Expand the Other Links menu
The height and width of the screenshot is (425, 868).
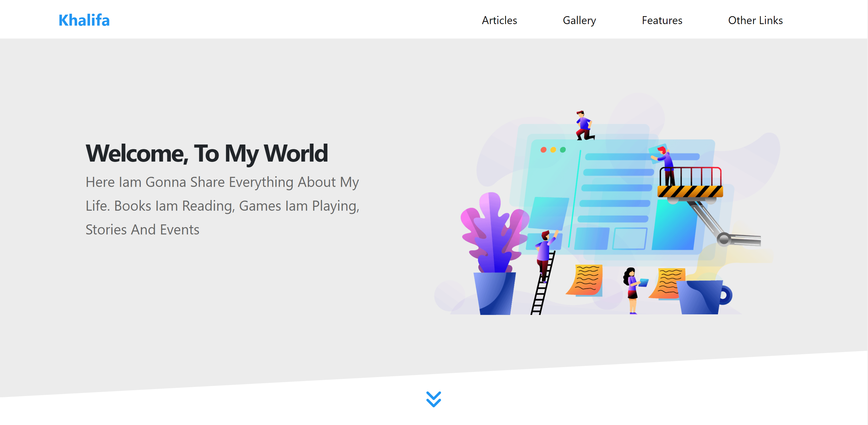(755, 20)
